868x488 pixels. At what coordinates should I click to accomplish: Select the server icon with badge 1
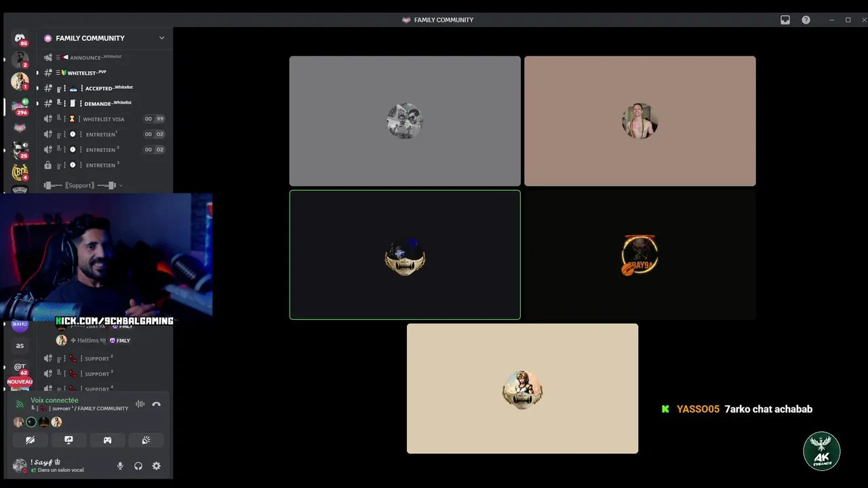click(x=20, y=81)
